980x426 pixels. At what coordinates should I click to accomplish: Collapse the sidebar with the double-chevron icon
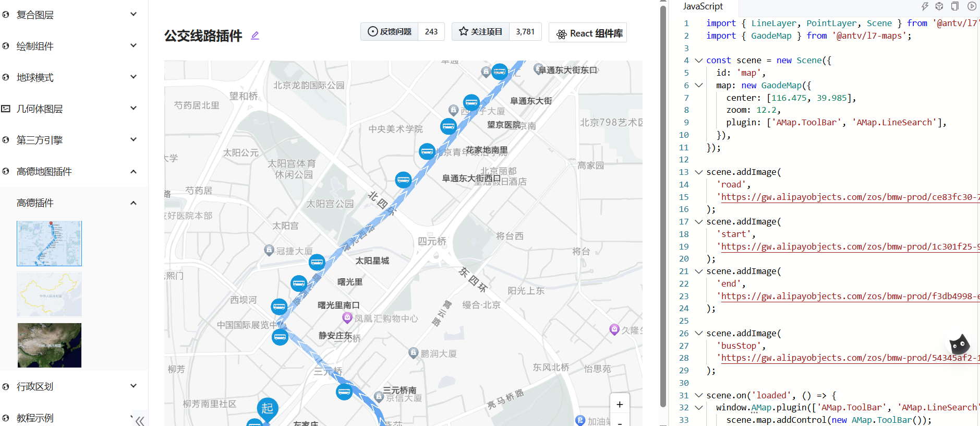[139, 420]
